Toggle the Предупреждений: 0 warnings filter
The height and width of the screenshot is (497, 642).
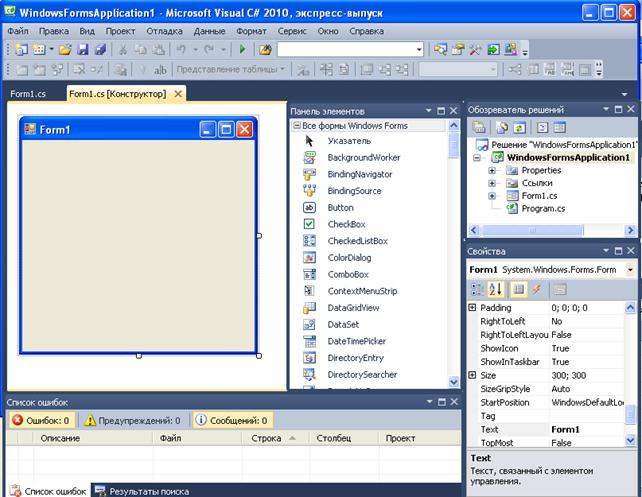(132, 420)
